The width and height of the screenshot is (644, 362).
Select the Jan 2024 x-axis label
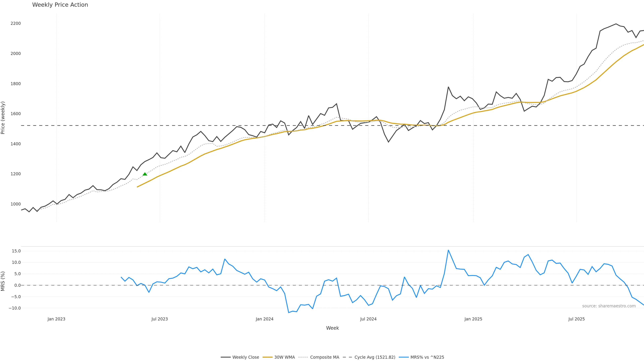tap(264, 319)
